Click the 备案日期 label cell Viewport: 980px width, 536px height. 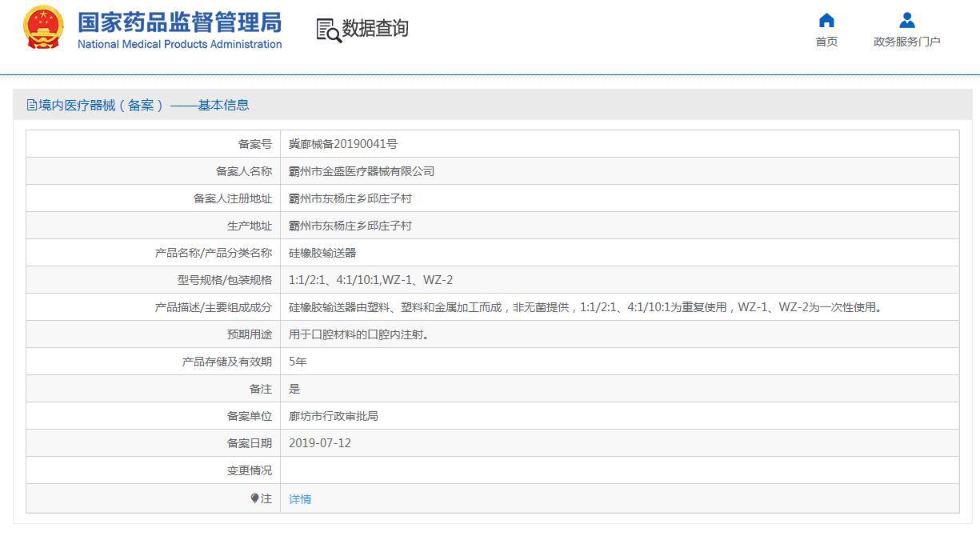click(154, 443)
